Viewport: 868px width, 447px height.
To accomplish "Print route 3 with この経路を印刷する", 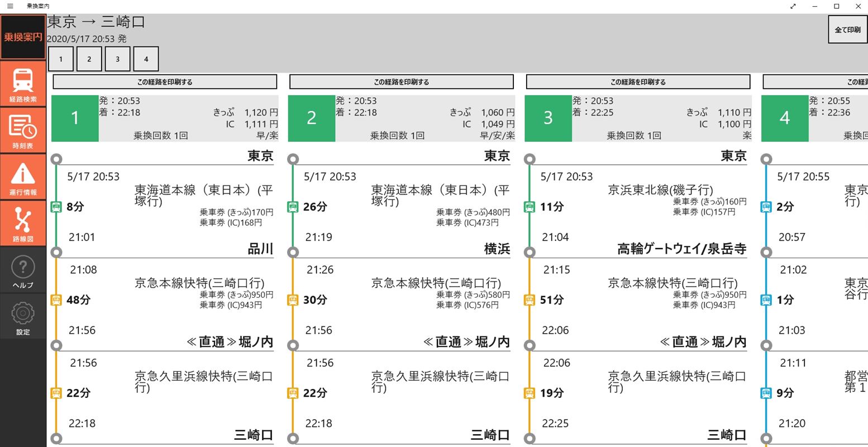I will [638, 82].
